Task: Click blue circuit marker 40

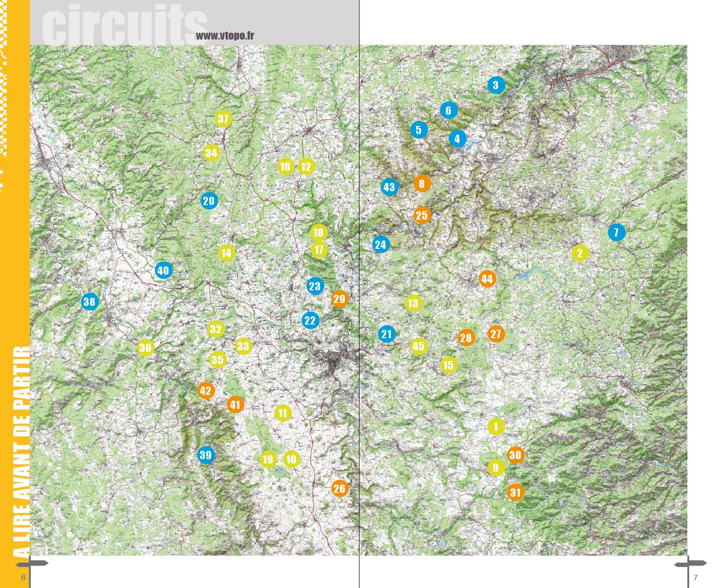Action: (x=163, y=271)
